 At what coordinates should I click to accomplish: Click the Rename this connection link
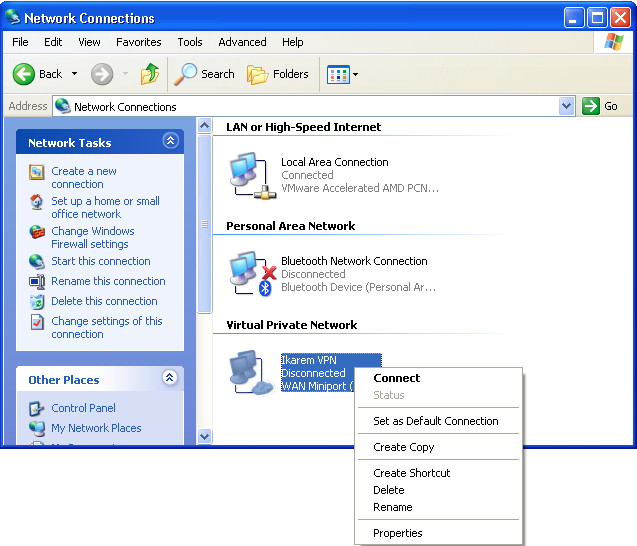point(108,281)
